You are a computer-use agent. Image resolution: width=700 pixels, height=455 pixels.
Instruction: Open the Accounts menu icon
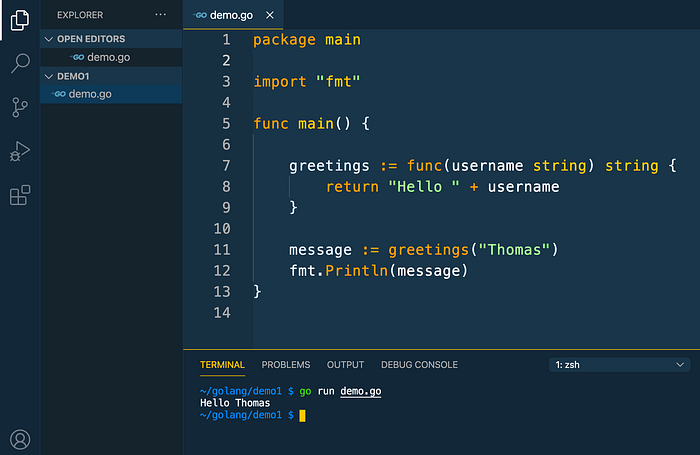click(20, 439)
